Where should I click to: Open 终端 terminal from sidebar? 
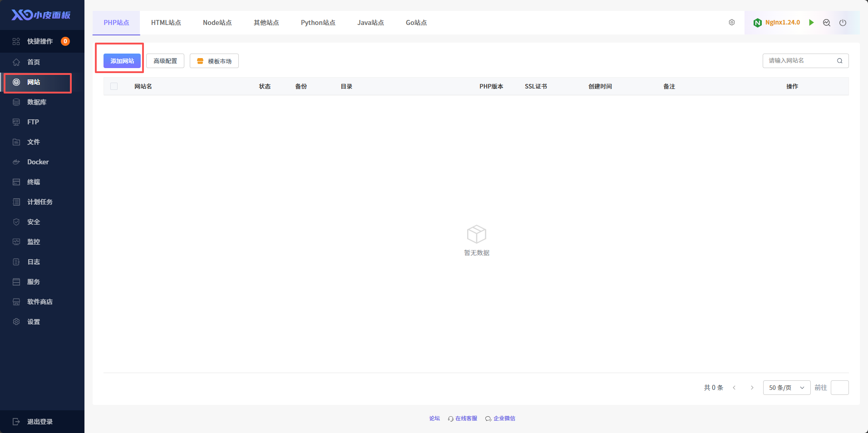tap(34, 182)
